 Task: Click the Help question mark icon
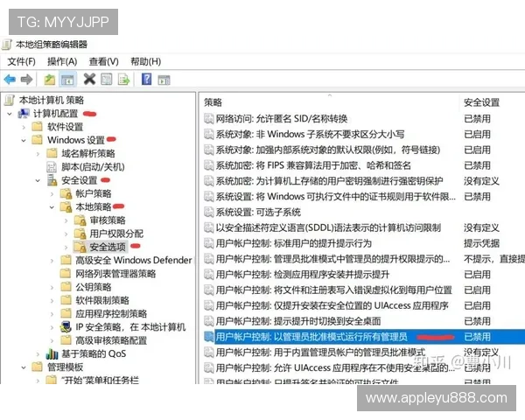[x=147, y=80]
